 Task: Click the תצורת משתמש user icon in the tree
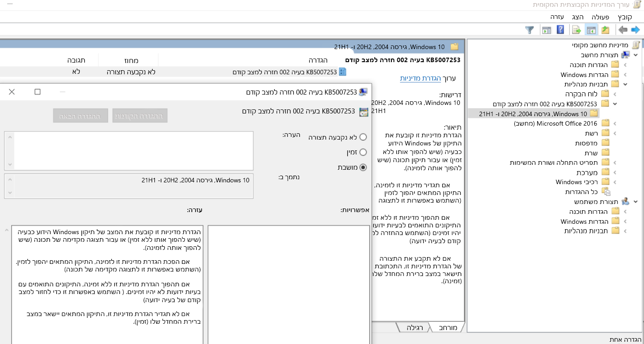coord(626,201)
